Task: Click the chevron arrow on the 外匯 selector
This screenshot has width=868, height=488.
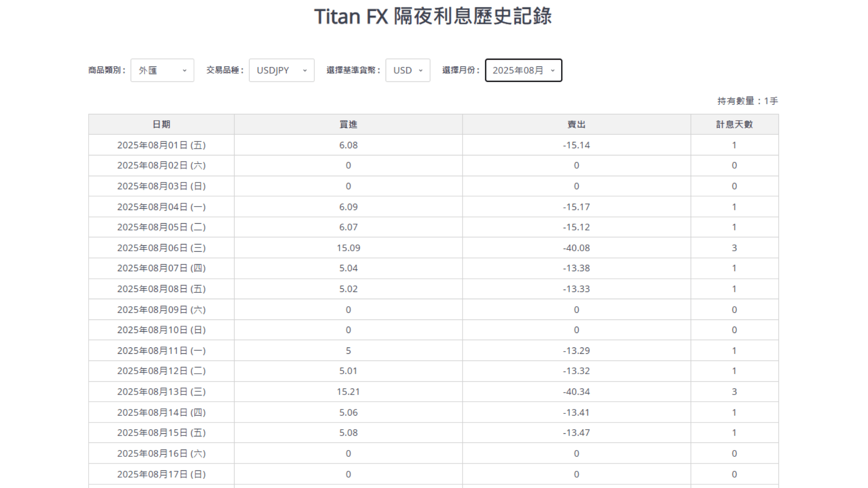Action: coord(185,70)
